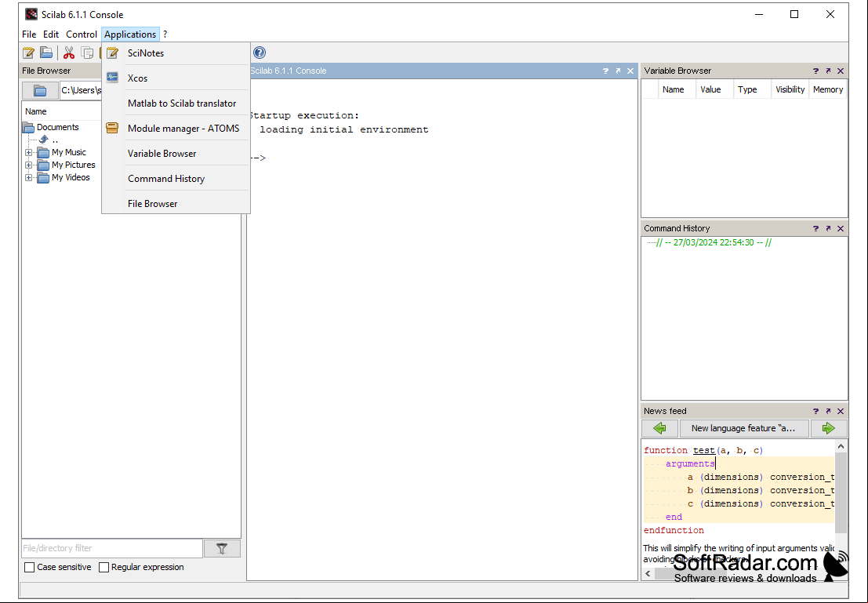This screenshot has width=868, height=603.
Task: Click news feed scroll-up arrow
Action: [841, 446]
